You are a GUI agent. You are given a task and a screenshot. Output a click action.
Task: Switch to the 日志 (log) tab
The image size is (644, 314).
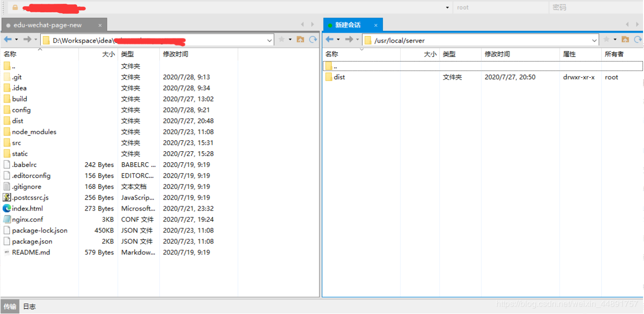pos(29,306)
